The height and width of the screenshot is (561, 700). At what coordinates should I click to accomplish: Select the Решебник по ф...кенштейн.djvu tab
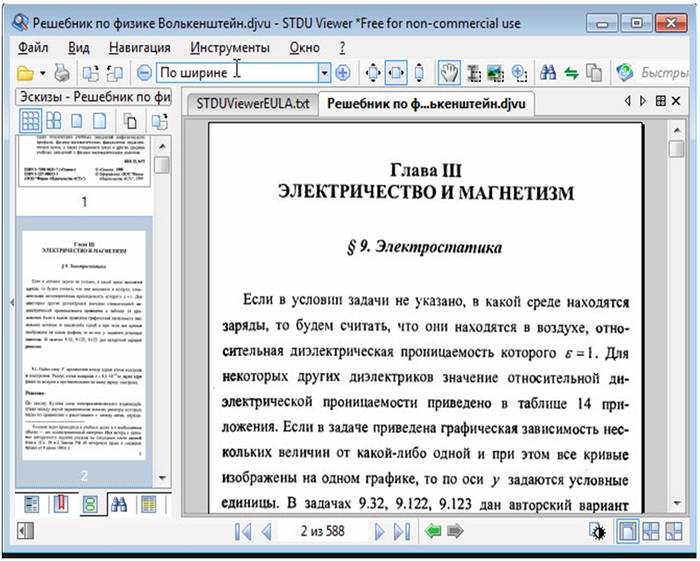tap(426, 104)
